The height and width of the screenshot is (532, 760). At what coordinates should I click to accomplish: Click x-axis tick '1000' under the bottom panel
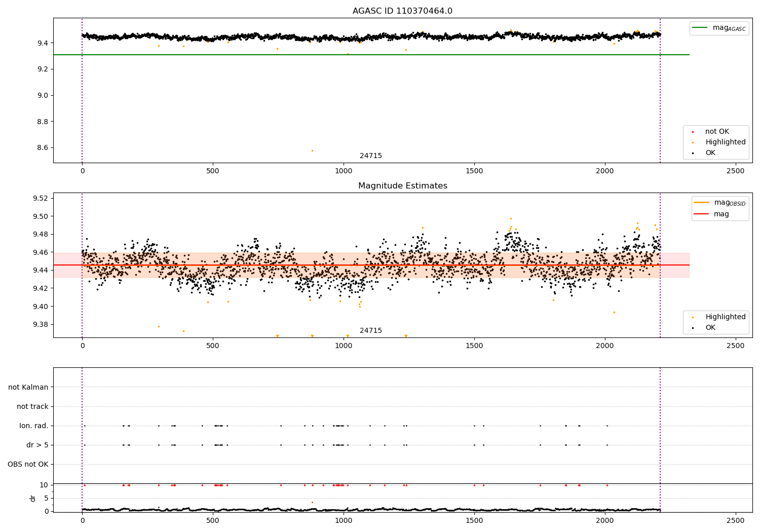(344, 520)
